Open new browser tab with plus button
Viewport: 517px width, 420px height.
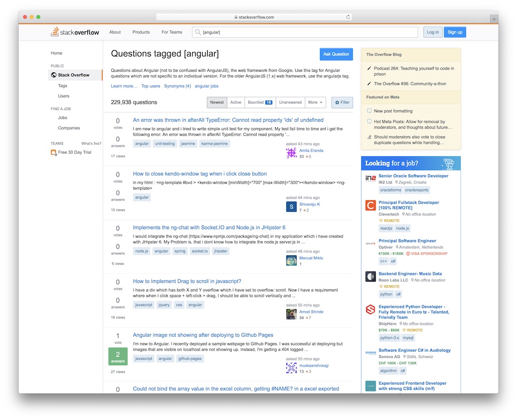(493, 19)
